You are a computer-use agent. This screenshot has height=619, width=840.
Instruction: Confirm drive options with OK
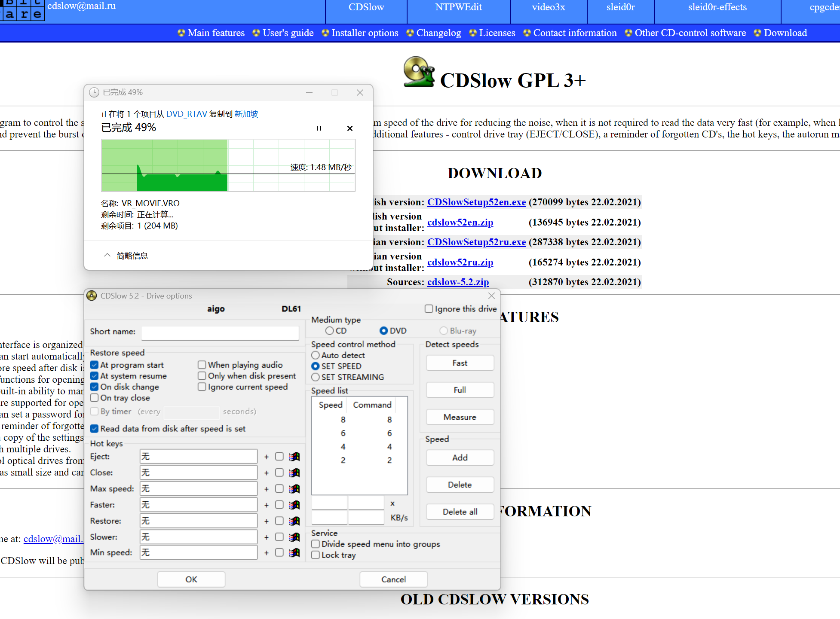point(191,579)
